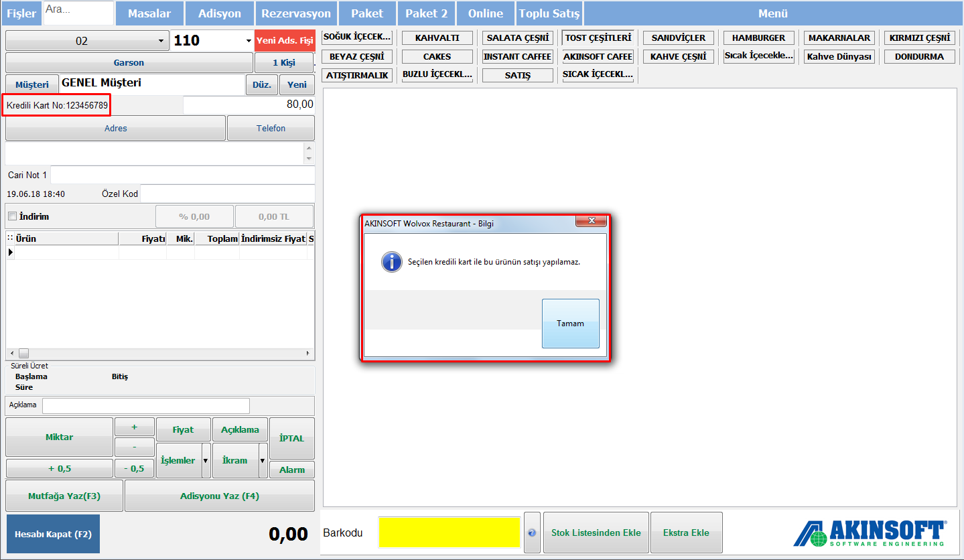964x560 pixels.
Task: Switch to the Fişler tab
Action: click(x=21, y=13)
